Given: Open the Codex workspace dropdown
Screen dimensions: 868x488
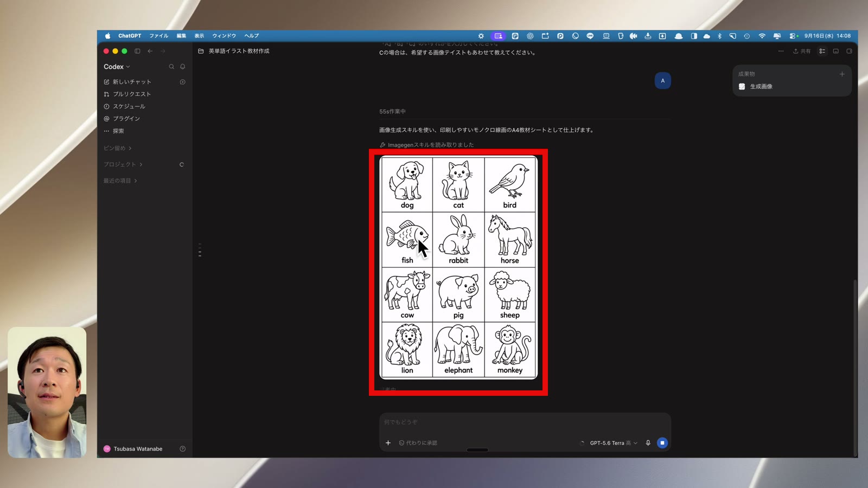Looking at the screenshot, I should (117, 67).
